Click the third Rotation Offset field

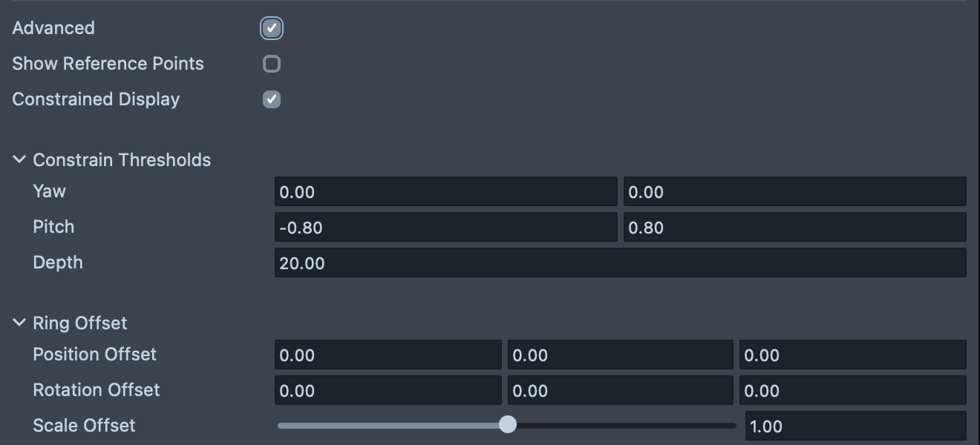coord(852,391)
